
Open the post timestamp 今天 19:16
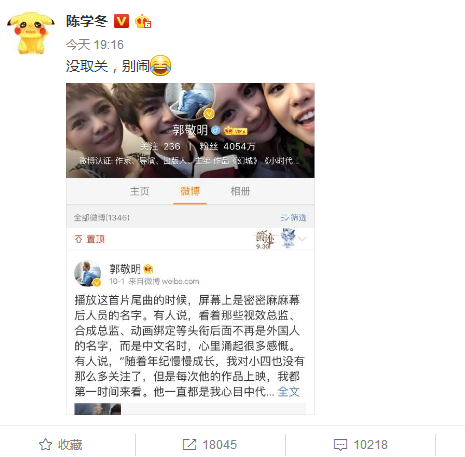click(x=95, y=45)
